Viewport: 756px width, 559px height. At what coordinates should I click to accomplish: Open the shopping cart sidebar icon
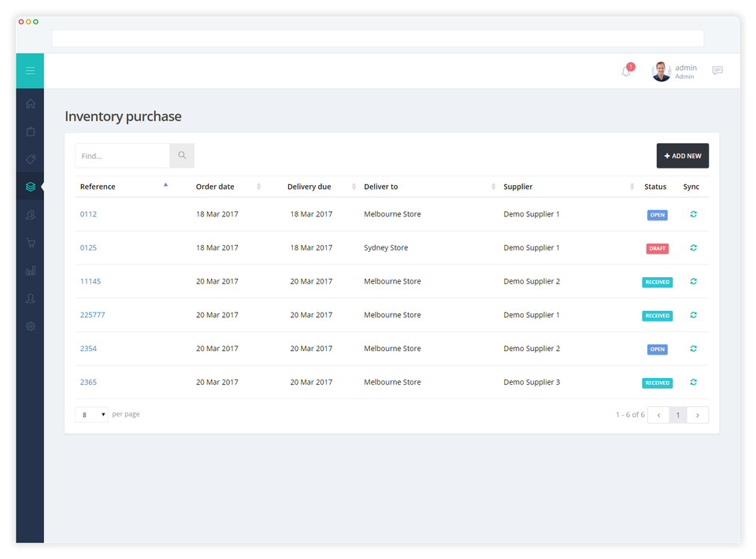tap(31, 242)
